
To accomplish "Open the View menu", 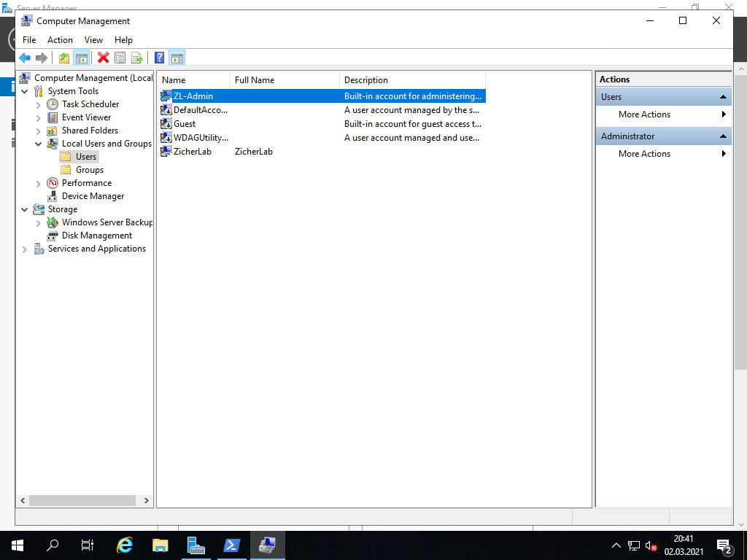I will (93, 40).
